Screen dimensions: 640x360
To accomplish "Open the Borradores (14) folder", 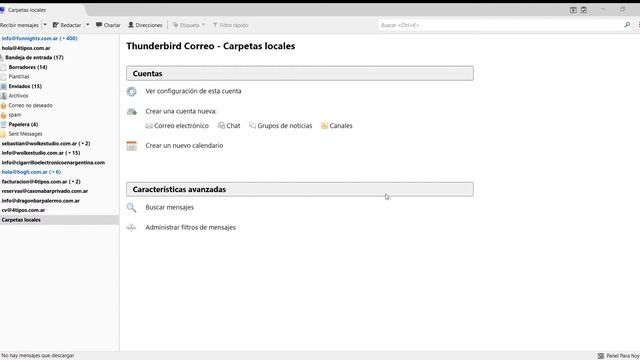I will [x=28, y=67].
